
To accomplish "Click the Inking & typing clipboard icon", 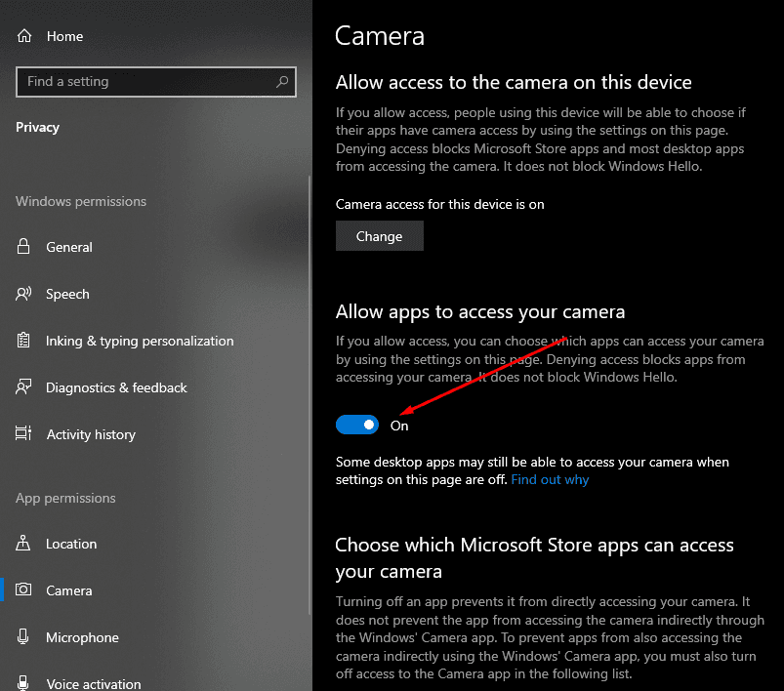I will pyautogui.click(x=24, y=341).
